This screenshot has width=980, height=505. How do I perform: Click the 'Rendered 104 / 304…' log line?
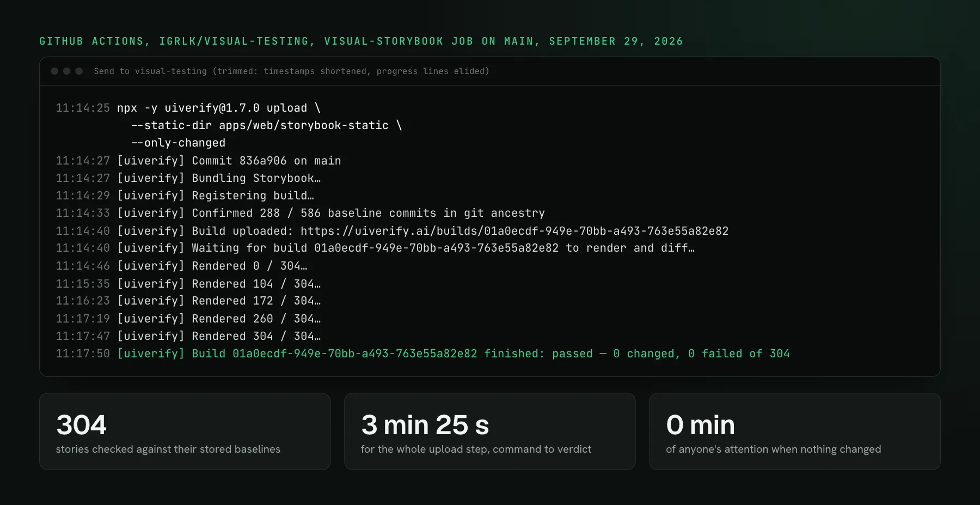click(219, 284)
